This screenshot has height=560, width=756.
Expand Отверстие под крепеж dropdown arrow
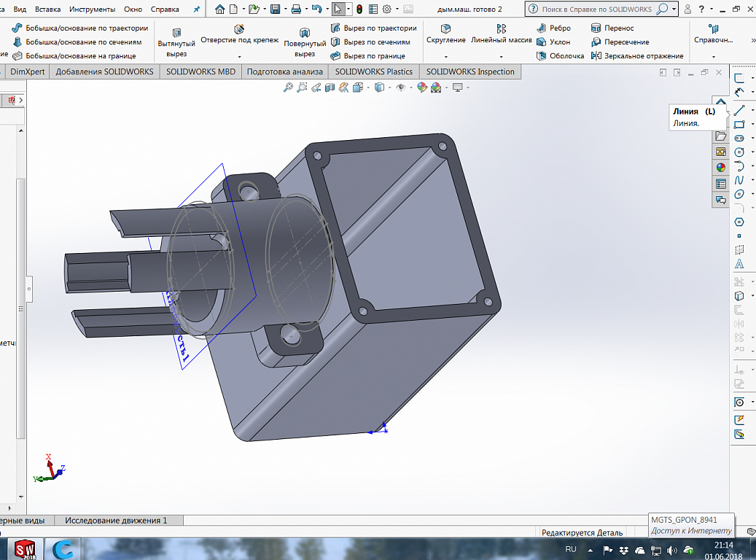[240, 57]
